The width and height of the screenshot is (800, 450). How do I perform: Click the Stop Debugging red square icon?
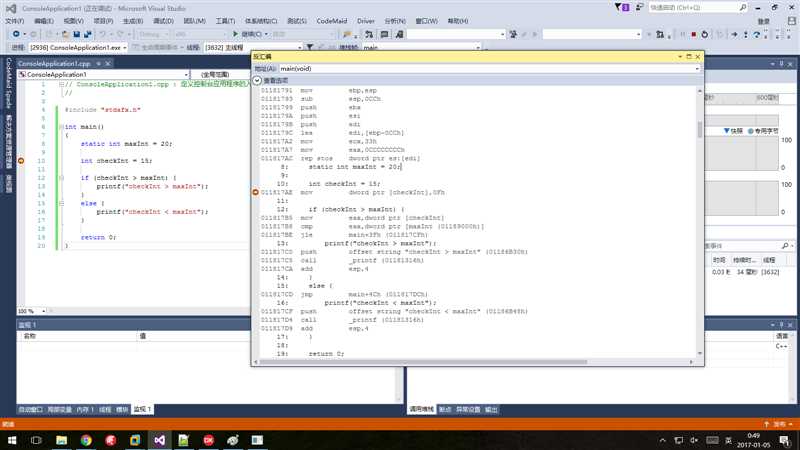point(693,34)
